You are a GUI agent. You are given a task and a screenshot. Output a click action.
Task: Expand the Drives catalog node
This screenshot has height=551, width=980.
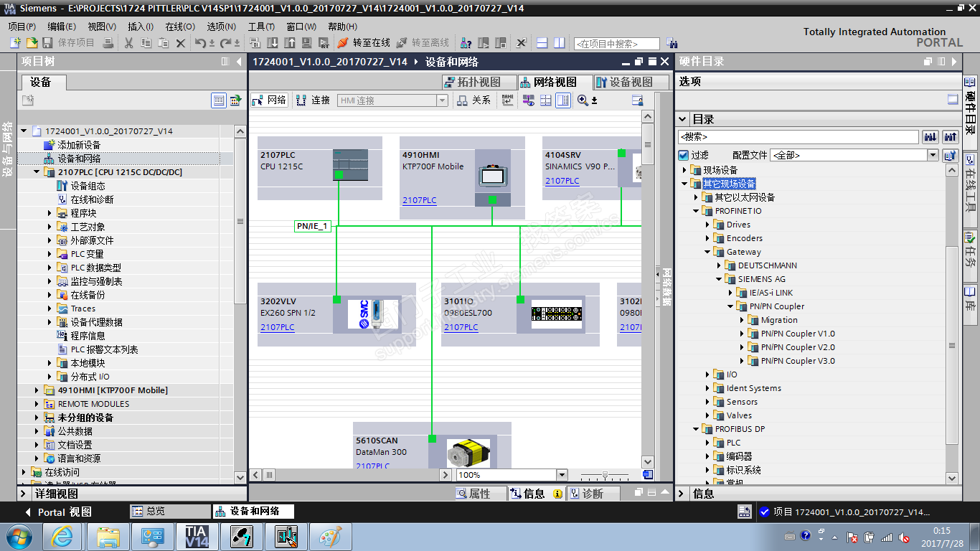click(x=707, y=225)
